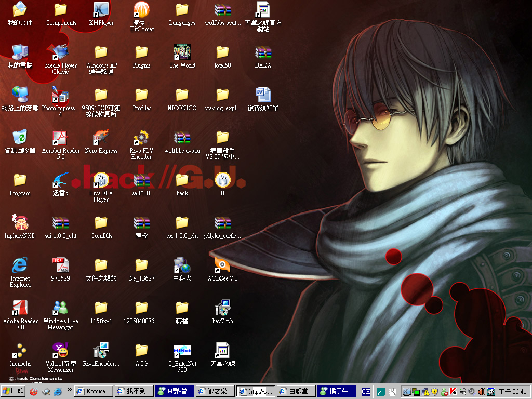Click the 開始 Start button
The height and width of the screenshot is (399, 532).
(x=13, y=391)
